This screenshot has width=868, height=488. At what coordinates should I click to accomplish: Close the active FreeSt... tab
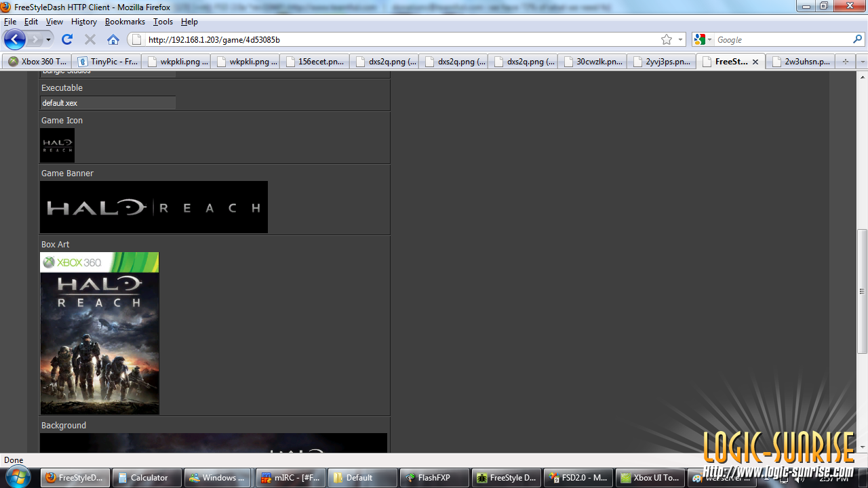(x=755, y=62)
